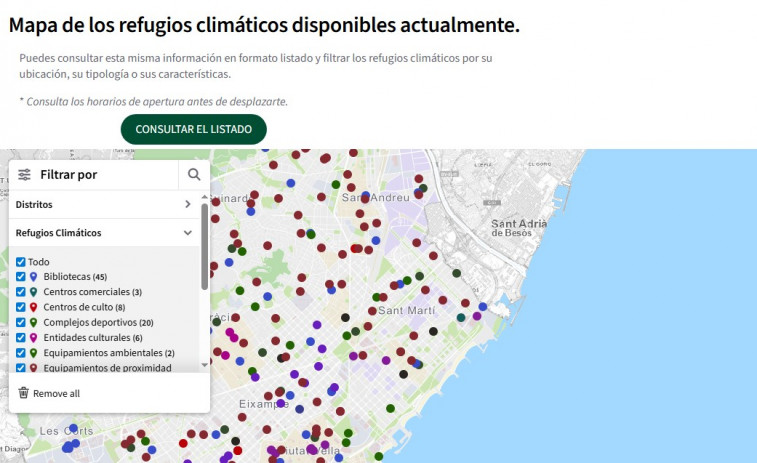Click the green pin icon next to Complejos deportivos

click(33, 322)
